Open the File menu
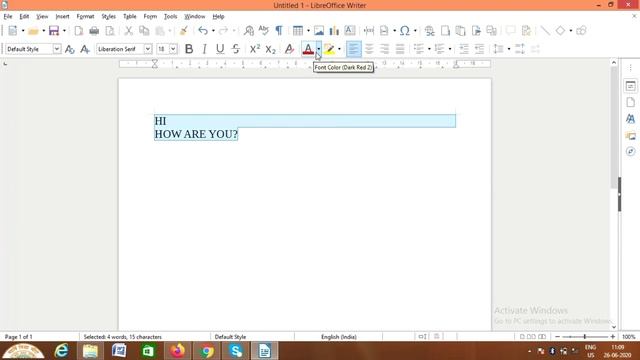Viewport: 640px width, 360px height. tap(8, 17)
